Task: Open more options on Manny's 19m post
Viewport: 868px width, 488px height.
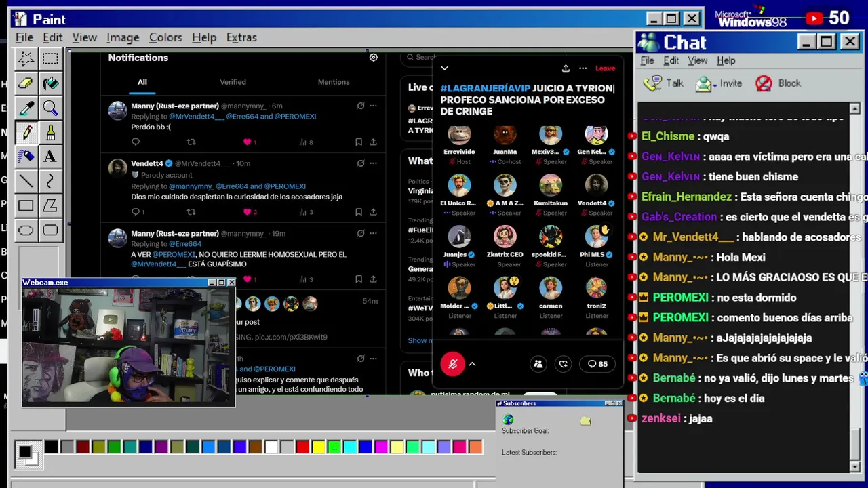Action: point(373,233)
